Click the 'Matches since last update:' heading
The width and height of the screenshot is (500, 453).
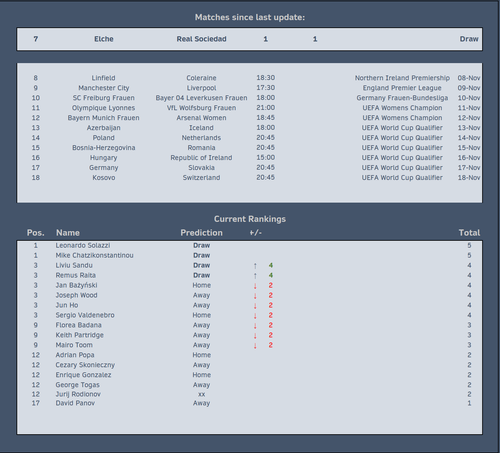click(250, 17)
